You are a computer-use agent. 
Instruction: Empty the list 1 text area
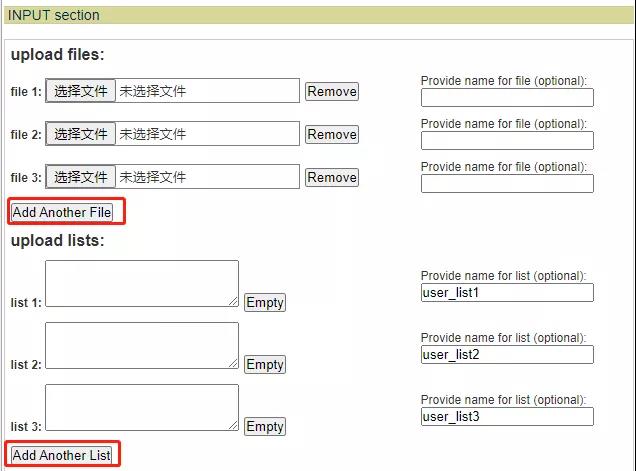coord(265,303)
